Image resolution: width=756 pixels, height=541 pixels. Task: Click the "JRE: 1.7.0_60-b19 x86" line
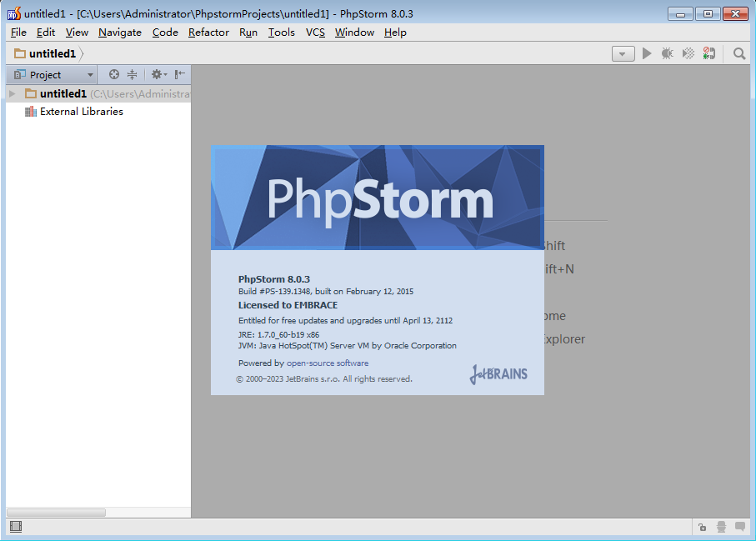pyautogui.click(x=278, y=334)
